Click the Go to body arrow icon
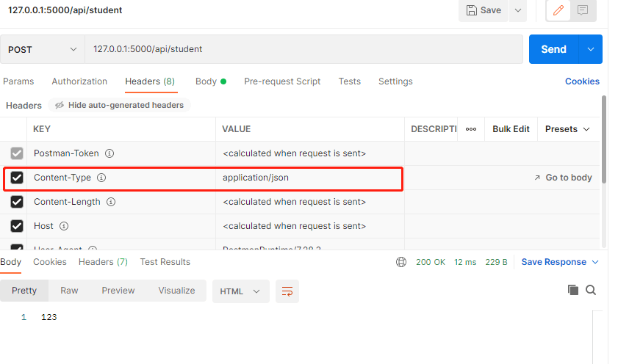 coord(537,178)
